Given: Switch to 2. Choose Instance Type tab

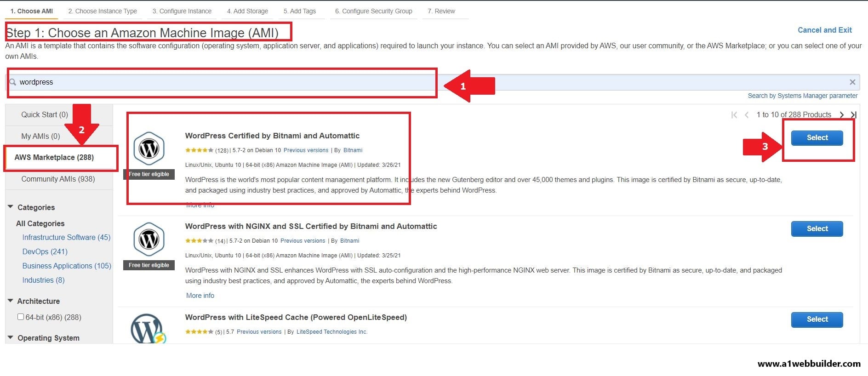Looking at the screenshot, I should [103, 11].
